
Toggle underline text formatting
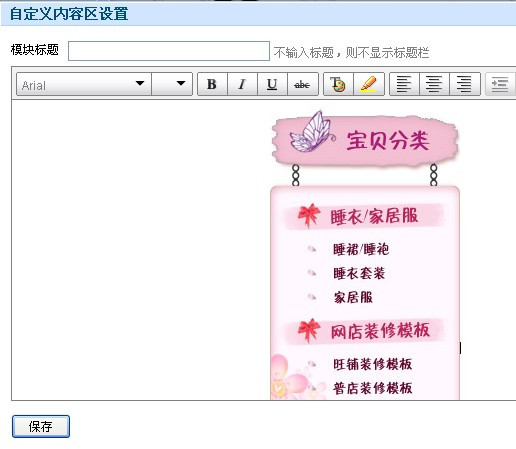[x=272, y=84]
